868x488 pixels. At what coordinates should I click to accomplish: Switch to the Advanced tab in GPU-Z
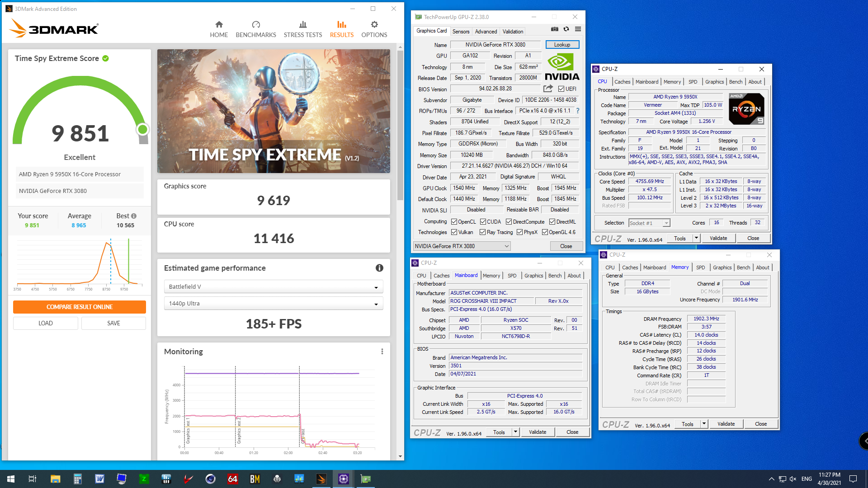(486, 32)
